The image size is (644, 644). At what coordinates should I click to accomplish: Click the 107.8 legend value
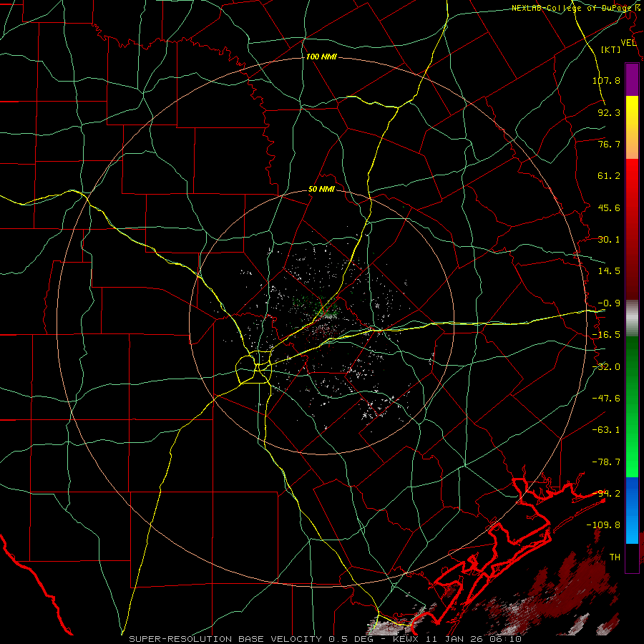click(x=606, y=80)
